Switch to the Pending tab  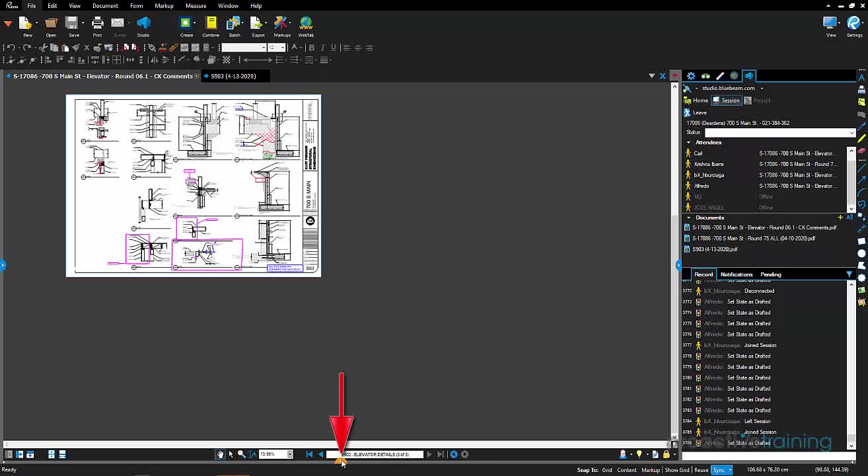(x=771, y=274)
